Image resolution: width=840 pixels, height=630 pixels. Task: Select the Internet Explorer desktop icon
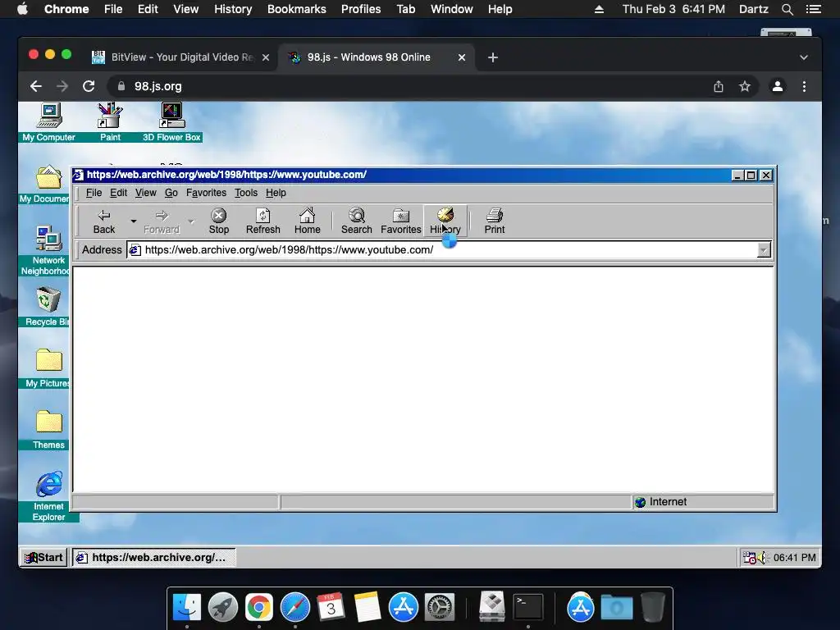click(48, 496)
